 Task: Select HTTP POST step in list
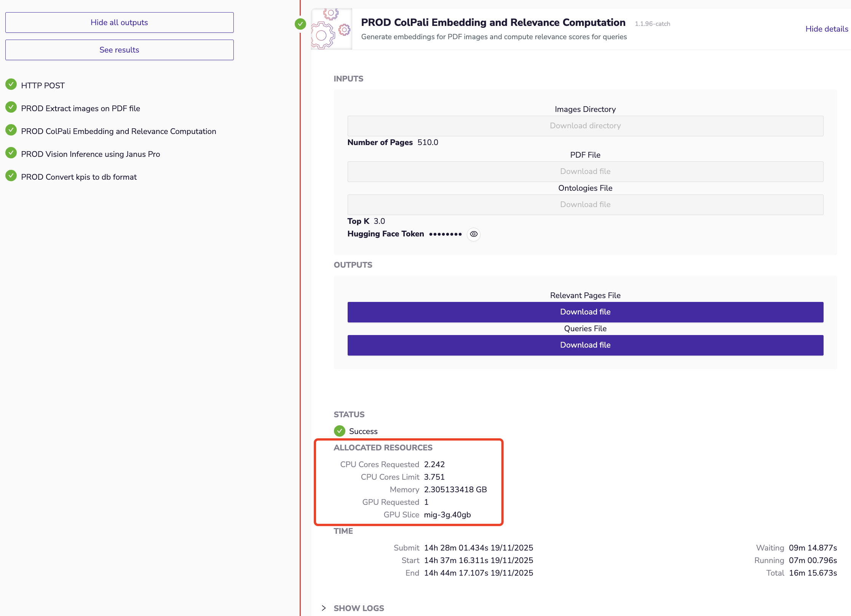click(x=43, y=86)
